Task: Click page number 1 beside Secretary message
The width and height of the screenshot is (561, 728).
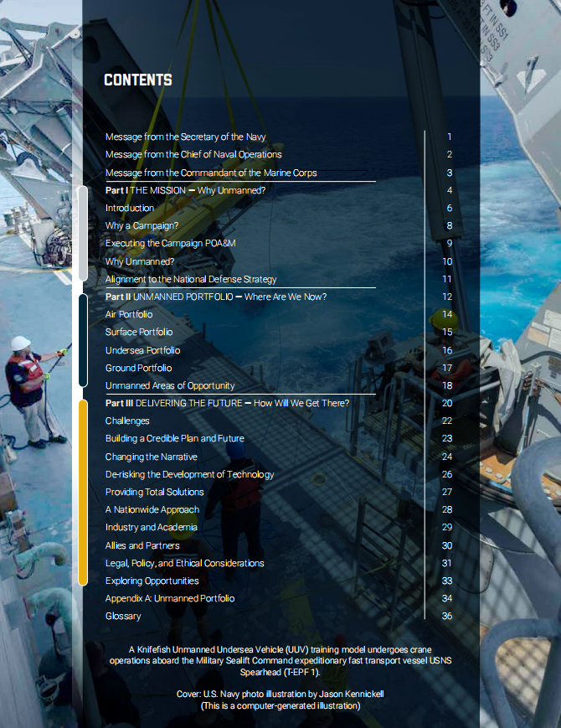Action: [x=449, y=137]
